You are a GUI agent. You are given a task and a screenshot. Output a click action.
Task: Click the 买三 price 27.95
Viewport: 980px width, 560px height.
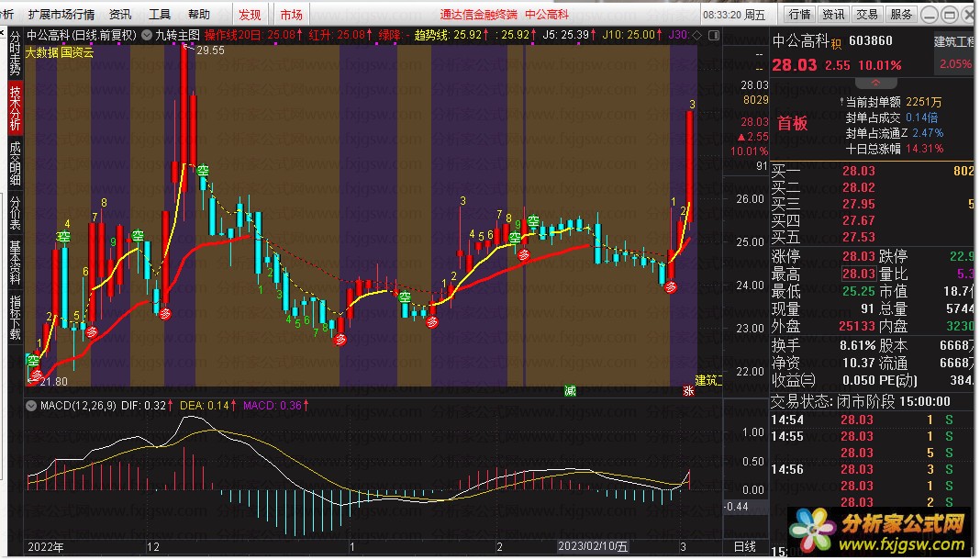(x=858, y=204)
